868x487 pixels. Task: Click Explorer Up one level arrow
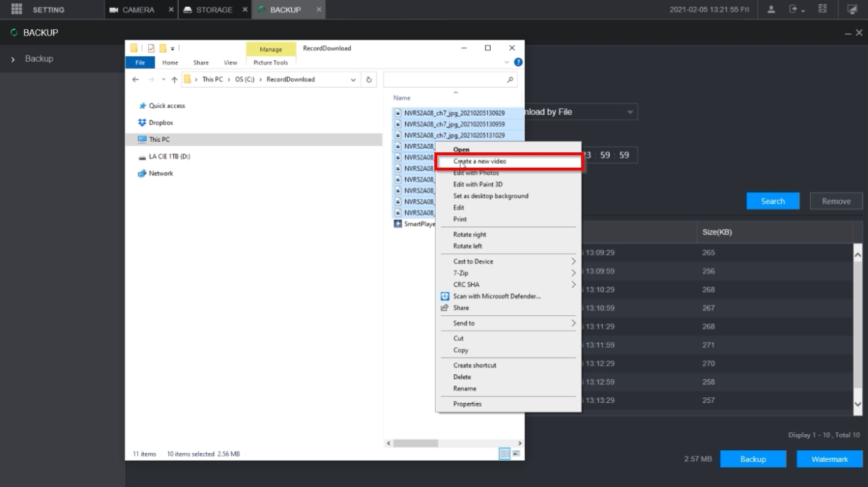point(174,79)
